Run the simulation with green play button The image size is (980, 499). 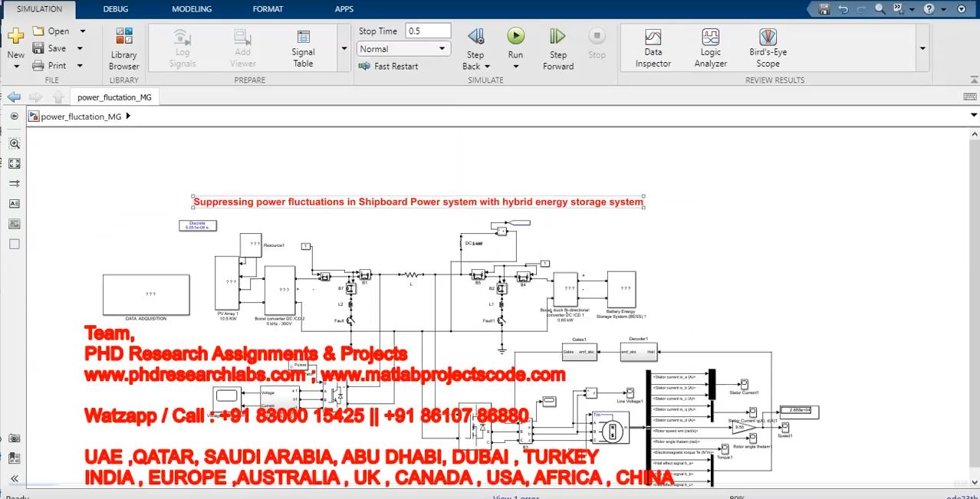point(515,36)
